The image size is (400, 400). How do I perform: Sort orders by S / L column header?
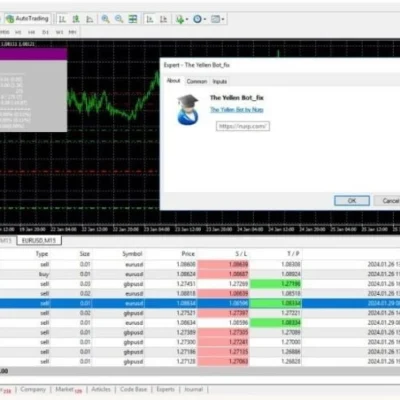(241, 254)
